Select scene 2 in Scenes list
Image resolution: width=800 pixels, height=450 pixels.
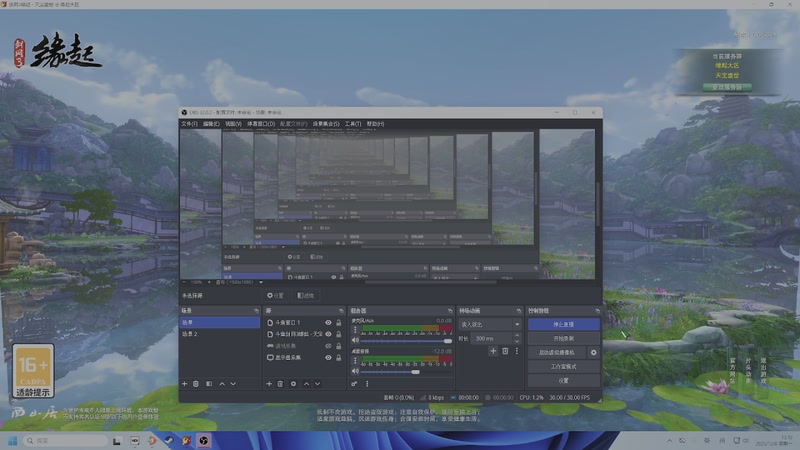[219, 334]
